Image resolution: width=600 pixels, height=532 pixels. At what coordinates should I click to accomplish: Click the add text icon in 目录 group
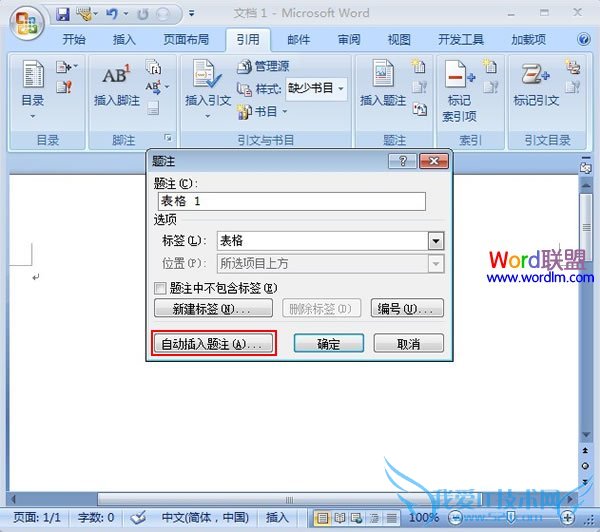pos(67,67)
